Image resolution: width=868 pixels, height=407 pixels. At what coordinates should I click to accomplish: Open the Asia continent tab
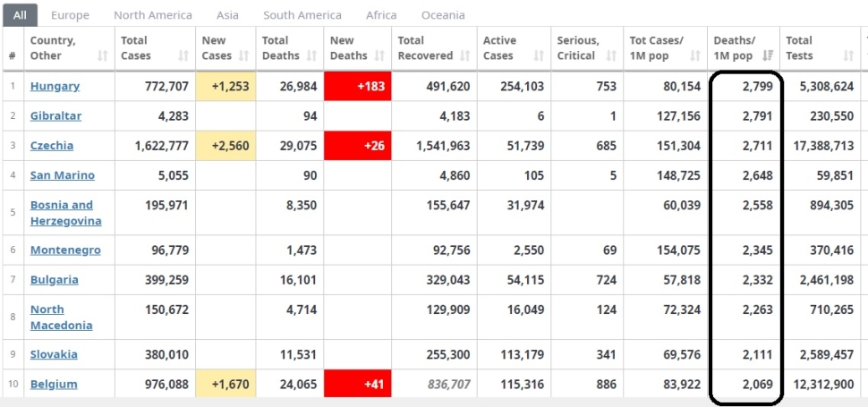(x=227, y=15)
